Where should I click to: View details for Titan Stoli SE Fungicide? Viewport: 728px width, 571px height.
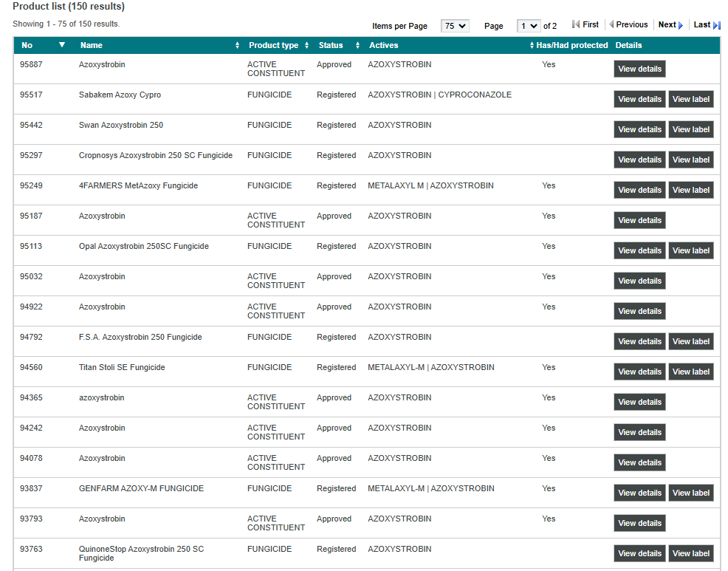pyautogui.click(x=639, y=372)
